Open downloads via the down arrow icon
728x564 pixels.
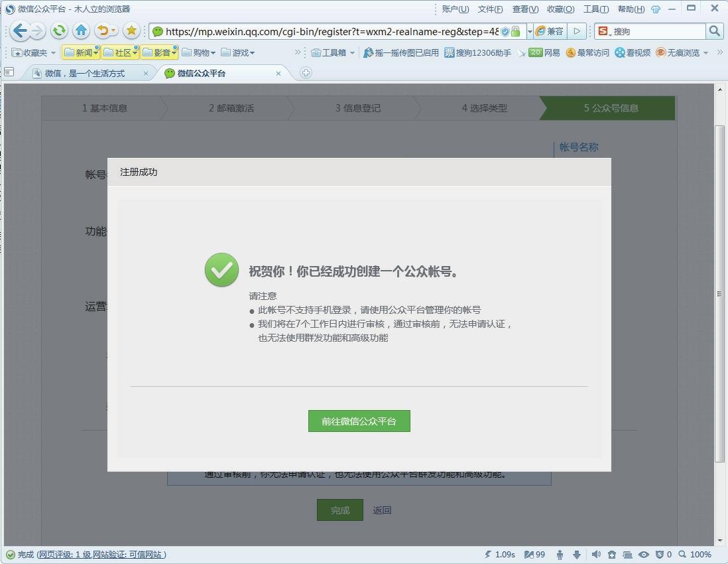click(577, 554)
